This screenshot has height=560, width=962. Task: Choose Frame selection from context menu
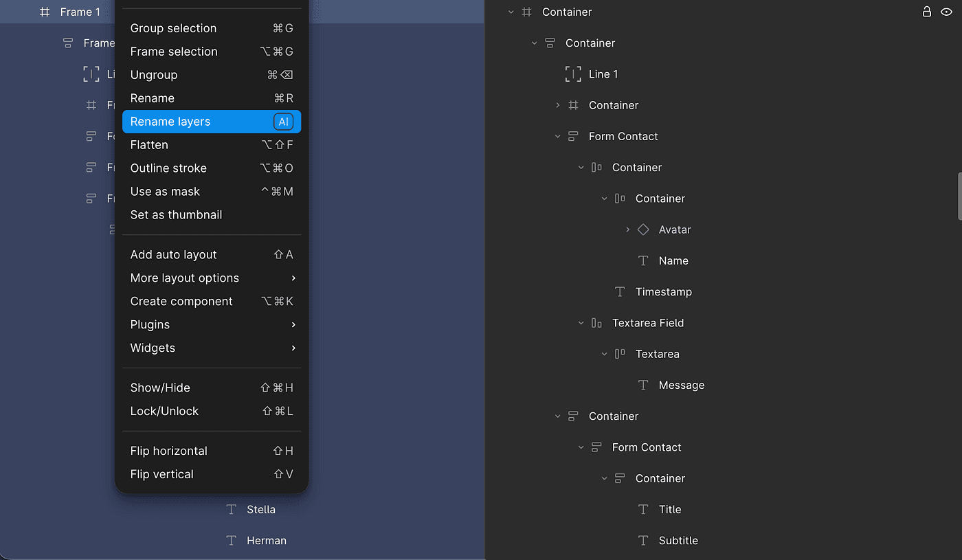(x=212, y=52)
